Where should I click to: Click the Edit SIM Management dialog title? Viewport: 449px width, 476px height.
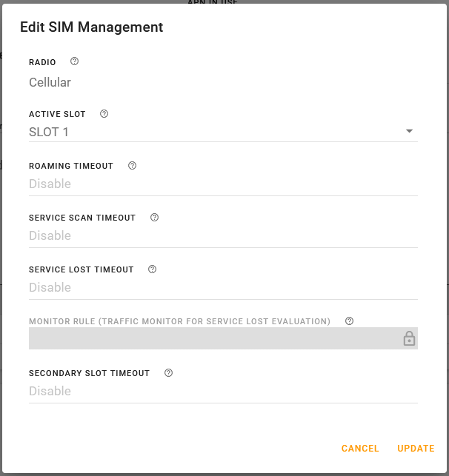[x=91, y=27]
